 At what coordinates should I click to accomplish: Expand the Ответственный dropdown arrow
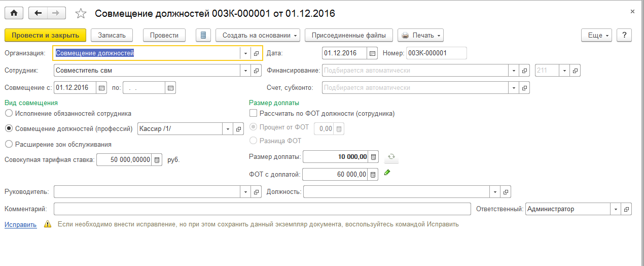coord(616,209)
